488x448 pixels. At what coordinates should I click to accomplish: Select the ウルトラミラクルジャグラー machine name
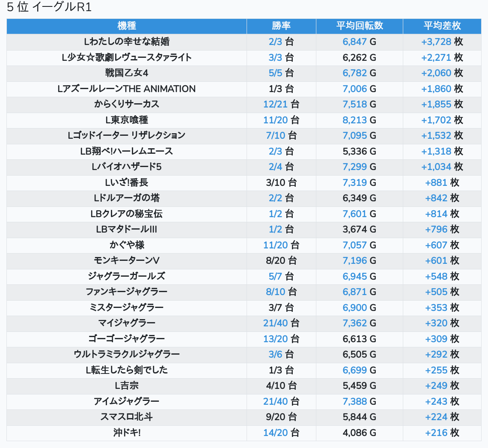pos(127,354)
